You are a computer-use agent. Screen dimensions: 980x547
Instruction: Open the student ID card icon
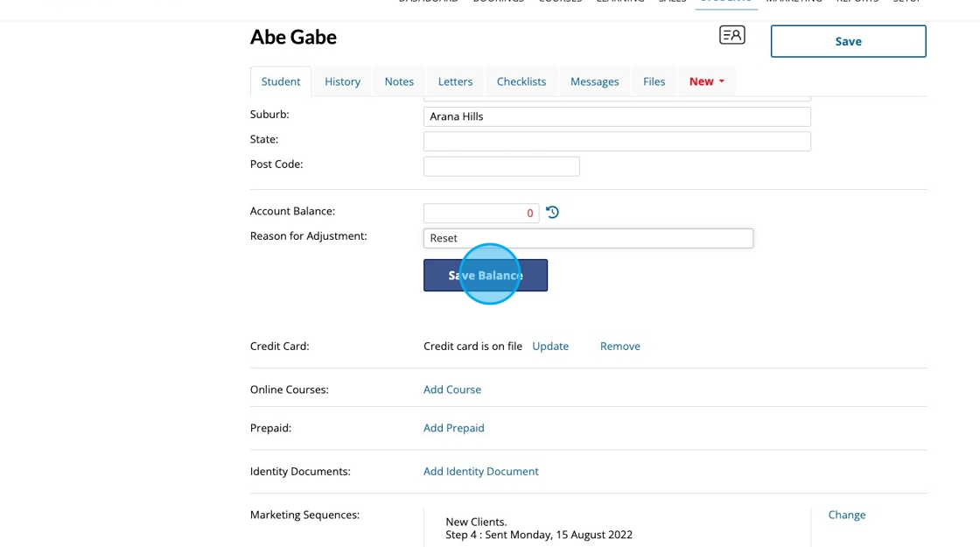click(x=731, y=35)
